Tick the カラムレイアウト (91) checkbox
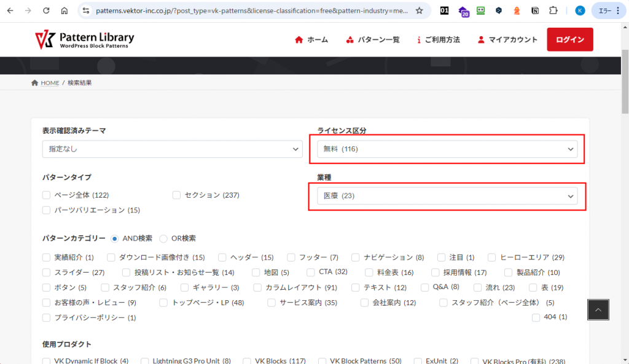The height and width of the screenshot is (364, 629). pos(257,287)
